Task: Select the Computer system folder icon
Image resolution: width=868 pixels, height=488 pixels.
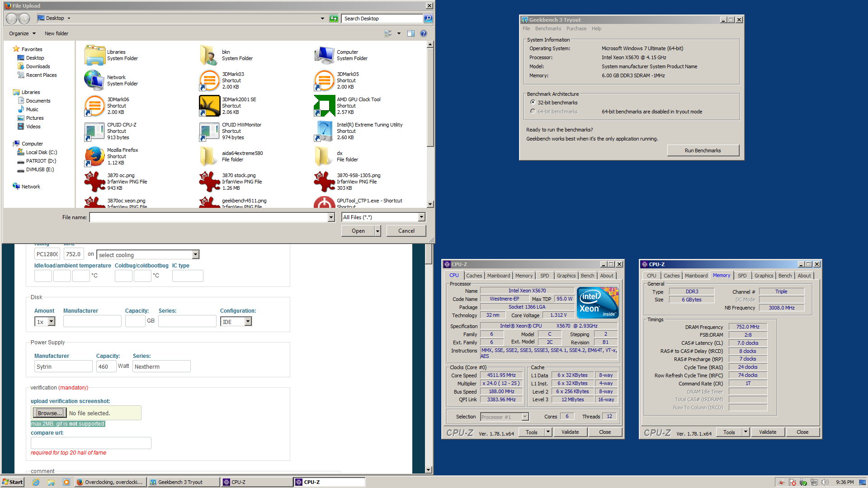Action: click(324, 55)
